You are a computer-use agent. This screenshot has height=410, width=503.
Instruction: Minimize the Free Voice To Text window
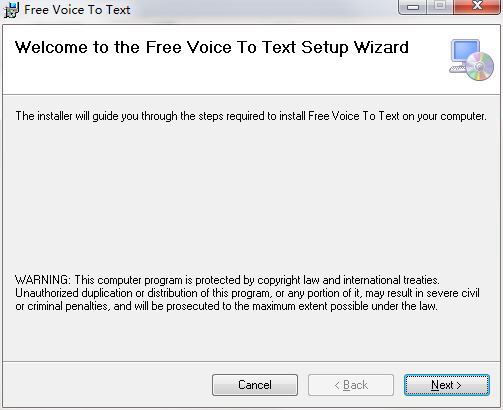pos(413,7)
